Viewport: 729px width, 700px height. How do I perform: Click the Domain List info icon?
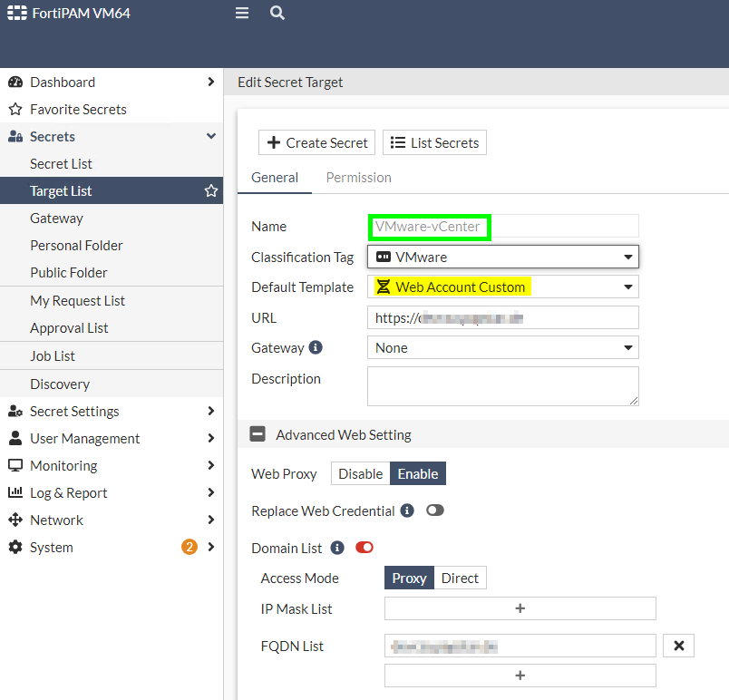tap(337, 548)
